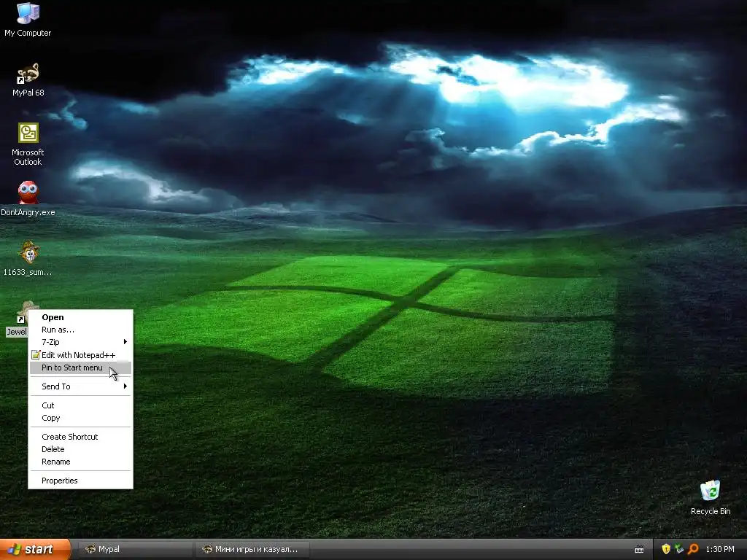This screenshot has height=560, width=747.
Task: Select the Microsoft Outlook desktop icon
Action: (x=28, y=144)
